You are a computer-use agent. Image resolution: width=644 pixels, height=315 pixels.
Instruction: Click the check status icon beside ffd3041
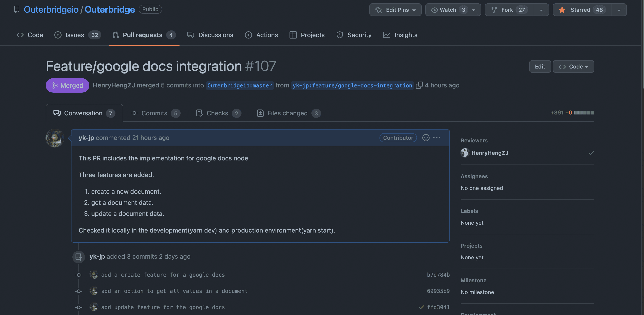click(x=421, y=307)
